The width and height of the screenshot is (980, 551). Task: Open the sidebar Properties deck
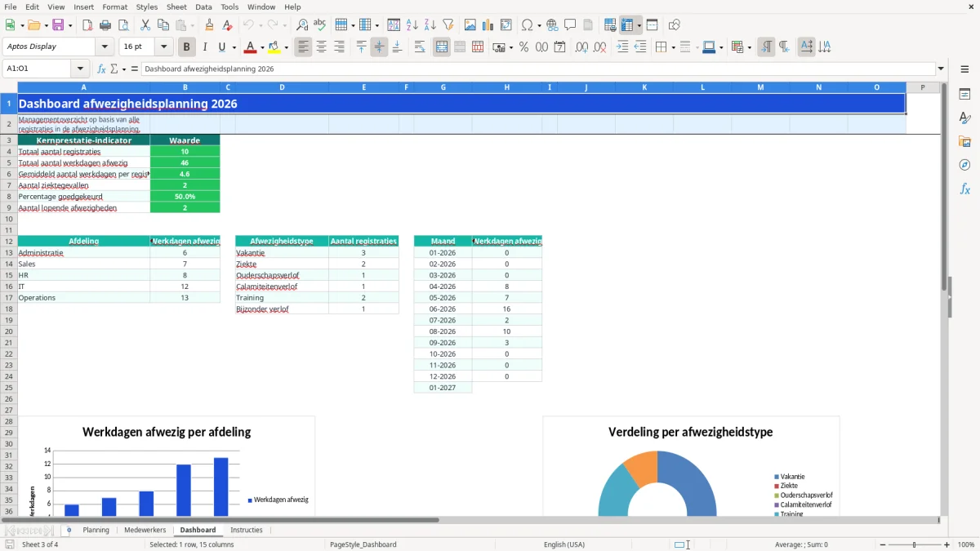pos(964,94)
